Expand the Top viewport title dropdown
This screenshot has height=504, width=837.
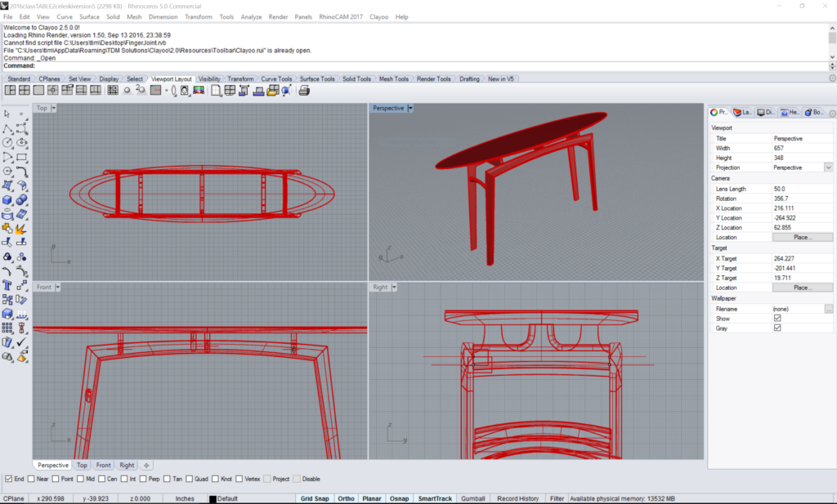[54, 108]
